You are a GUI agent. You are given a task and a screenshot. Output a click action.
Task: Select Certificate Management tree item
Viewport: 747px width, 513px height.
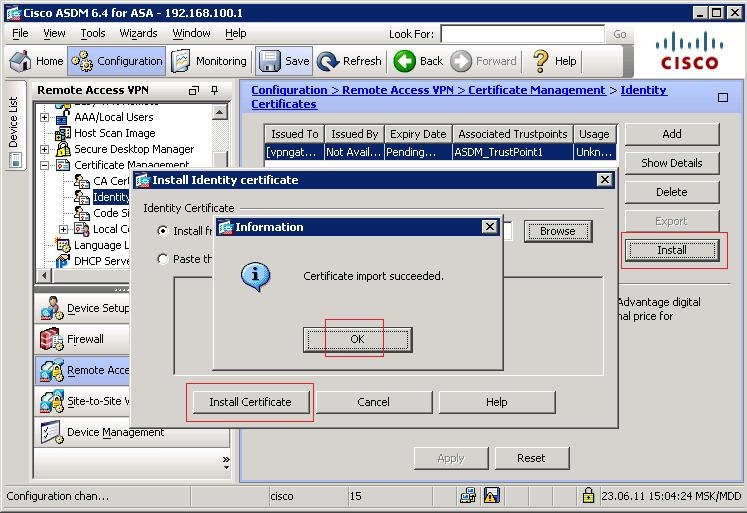pos(131,165)
